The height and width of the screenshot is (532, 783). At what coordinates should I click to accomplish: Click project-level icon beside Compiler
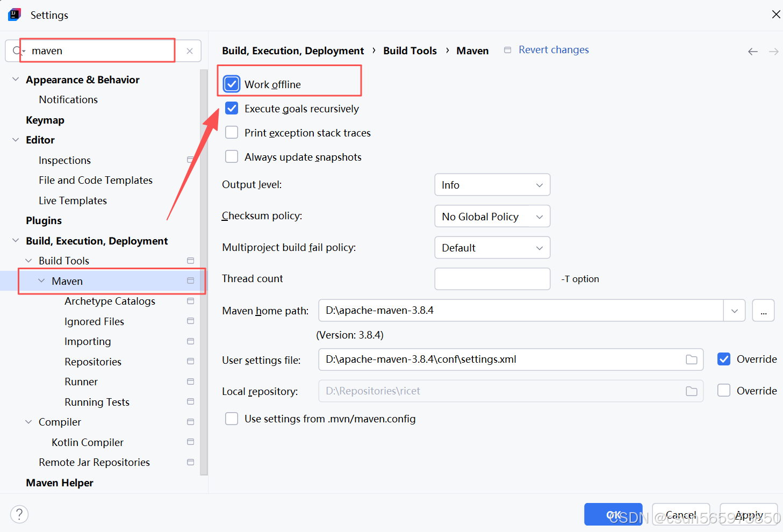tap(190, 422)
